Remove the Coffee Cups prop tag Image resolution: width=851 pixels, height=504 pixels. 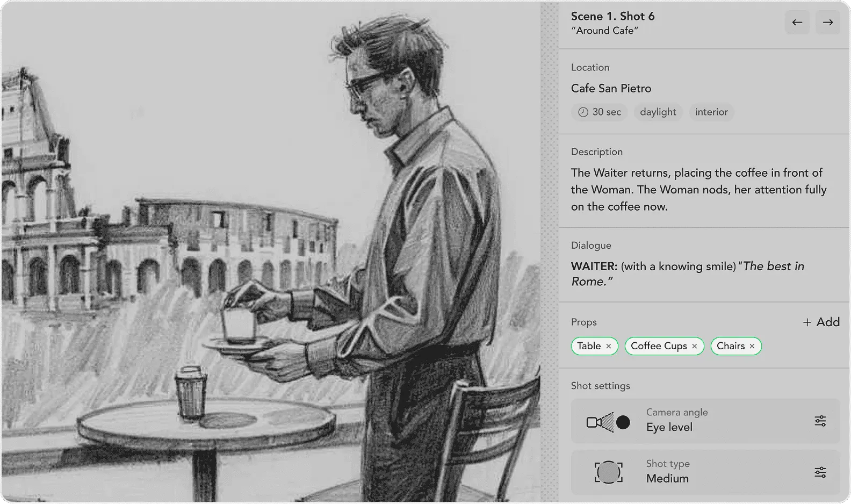(x=694, y=347)
